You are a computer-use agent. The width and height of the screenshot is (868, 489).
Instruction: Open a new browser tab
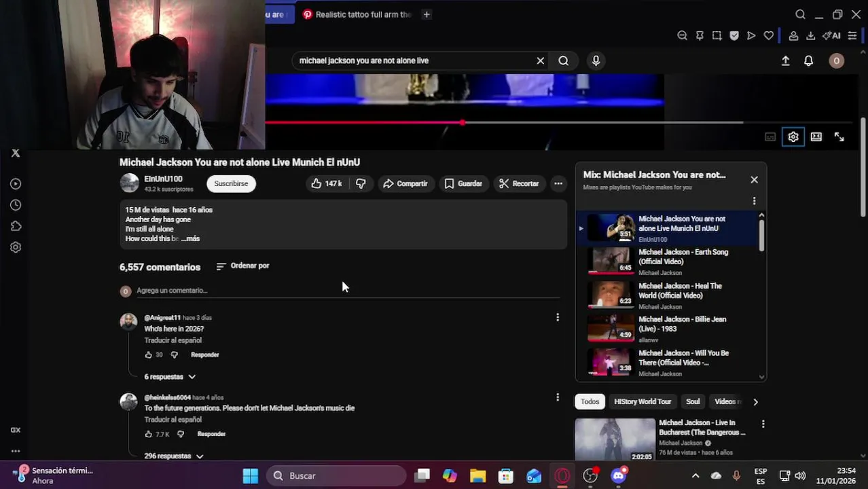pyautogui.click(x=427, y=14)
